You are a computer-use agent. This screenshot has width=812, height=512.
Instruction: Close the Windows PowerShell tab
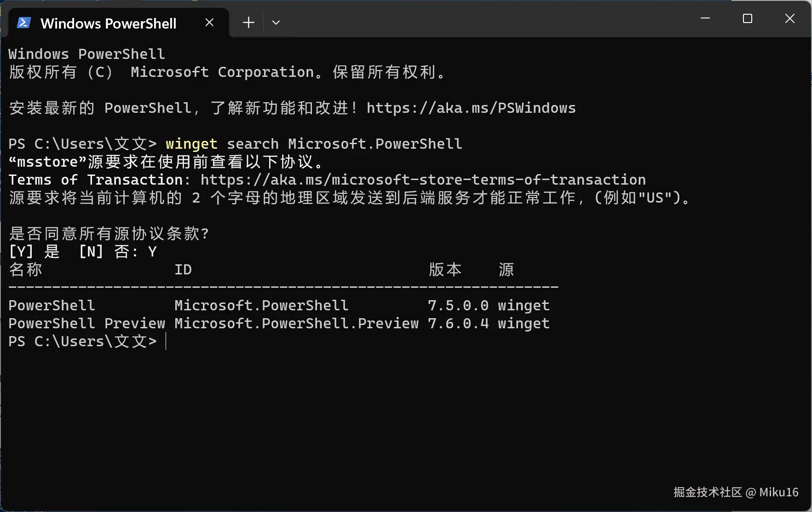209,23
